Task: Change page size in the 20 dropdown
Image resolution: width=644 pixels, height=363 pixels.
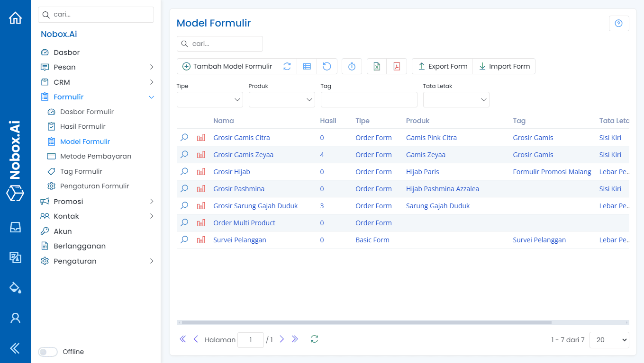Action: click(x=609, y=340)
